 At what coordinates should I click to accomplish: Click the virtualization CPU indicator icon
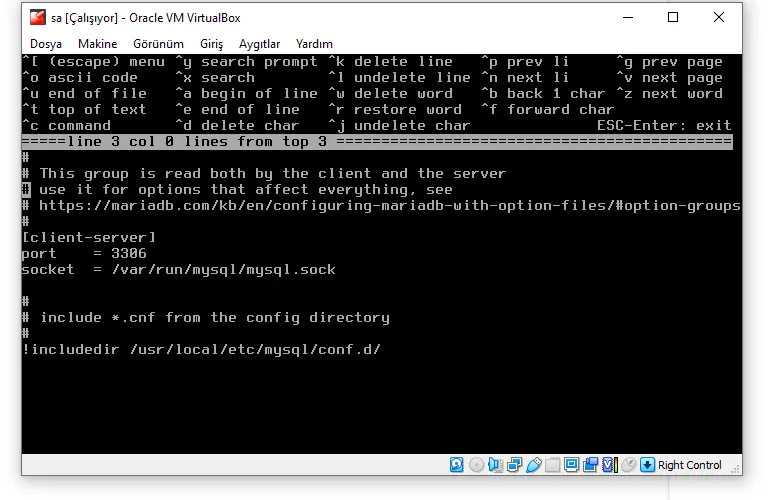609,465
